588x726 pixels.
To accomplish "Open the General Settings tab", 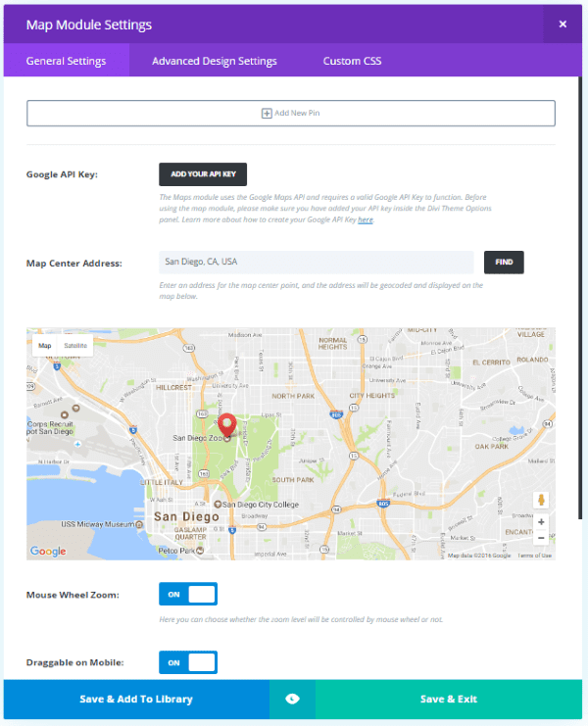I will pyautogui.click(x=67, y=61).
